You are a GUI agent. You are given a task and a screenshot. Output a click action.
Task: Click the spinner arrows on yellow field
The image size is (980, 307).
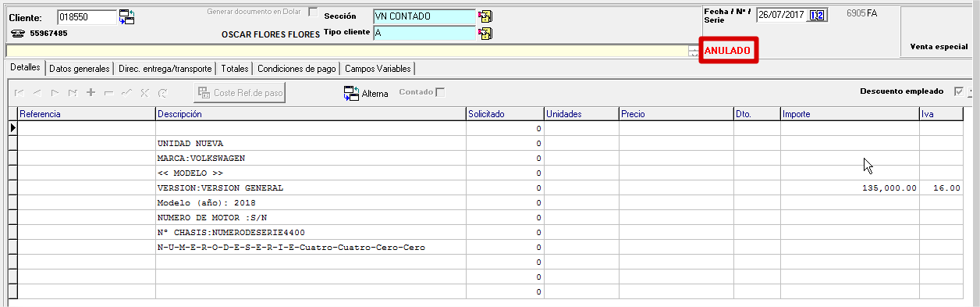pyautogui.click(x=694, y=51)
